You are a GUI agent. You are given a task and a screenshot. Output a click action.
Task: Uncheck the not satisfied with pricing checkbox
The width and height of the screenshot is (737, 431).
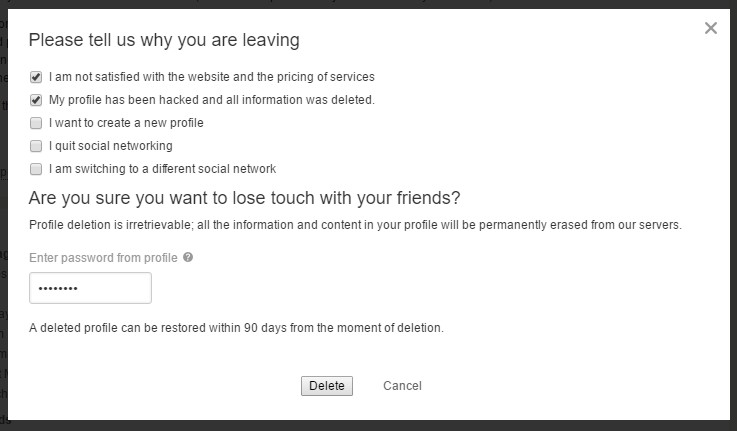tap(36, 77)
